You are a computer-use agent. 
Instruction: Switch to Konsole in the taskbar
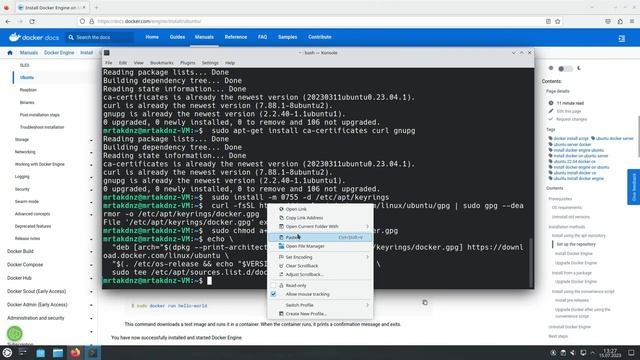click(93, 353)
